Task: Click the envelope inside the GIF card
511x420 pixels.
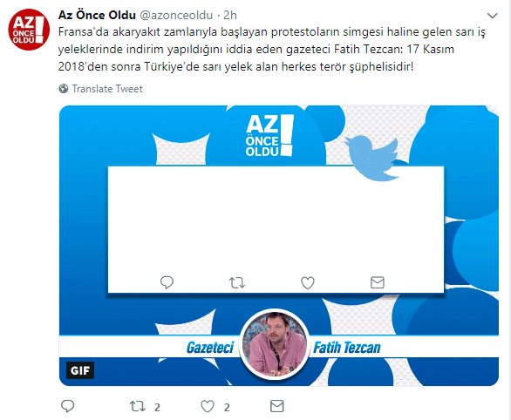Action: tap(378, 282)
